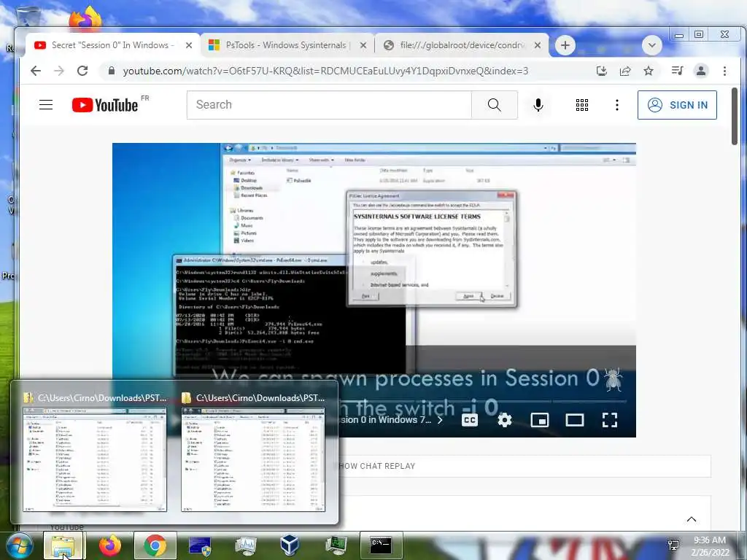Click the Chrome taskbar icon
Viewport: 747px width, 560px height.
pos(155,545)
